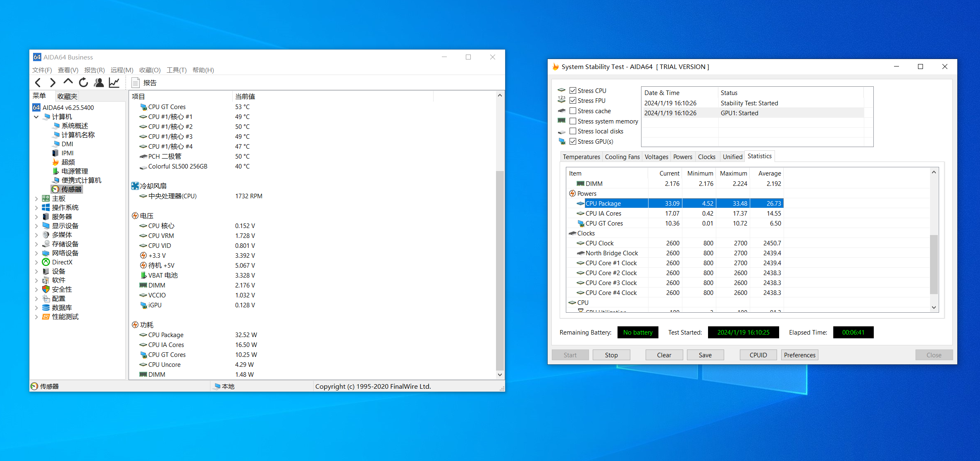Expand the 服务器 tree node
The height and width of the screenshot is (461, 980).
point(36,217)
